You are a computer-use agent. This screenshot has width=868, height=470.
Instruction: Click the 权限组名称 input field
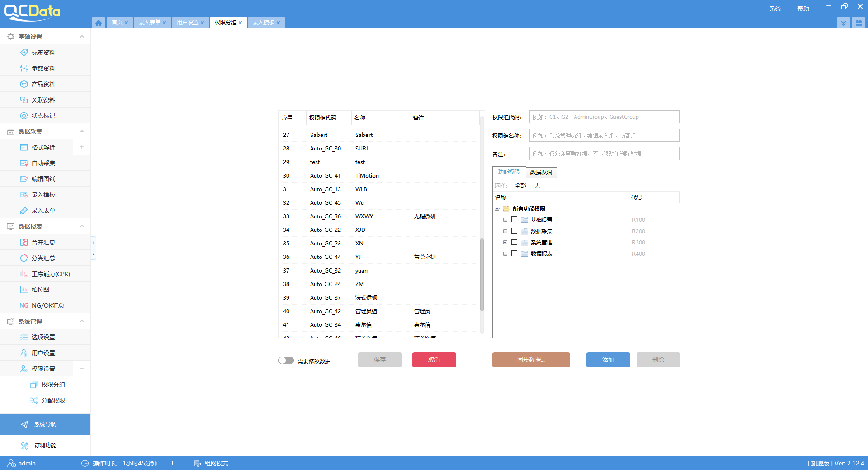tap(604, 135)
